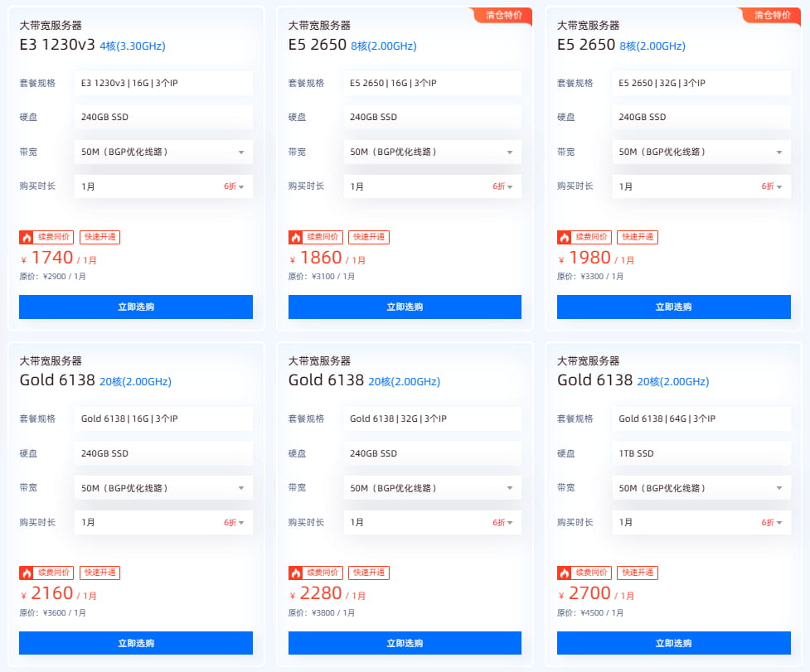Click the 6折 discount tag on E3 1230v3 card
810x672 pixels.
[231, 186]
